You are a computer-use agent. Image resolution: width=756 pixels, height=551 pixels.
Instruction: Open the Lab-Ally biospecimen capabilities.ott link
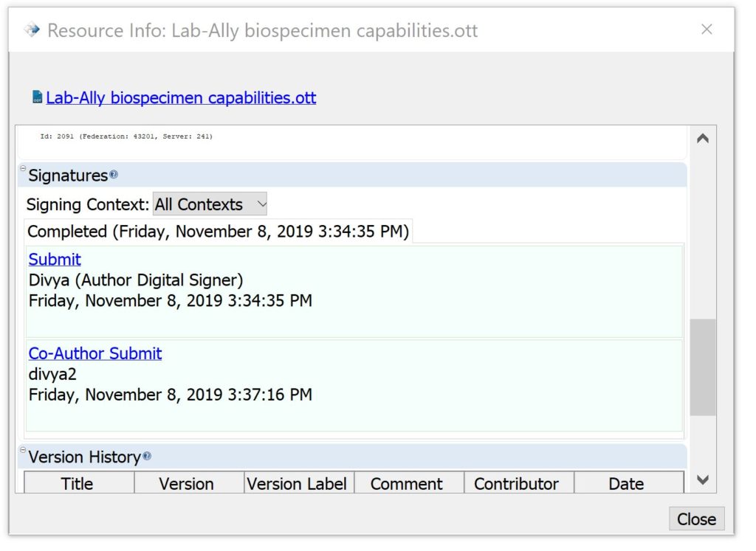point(181,97)
